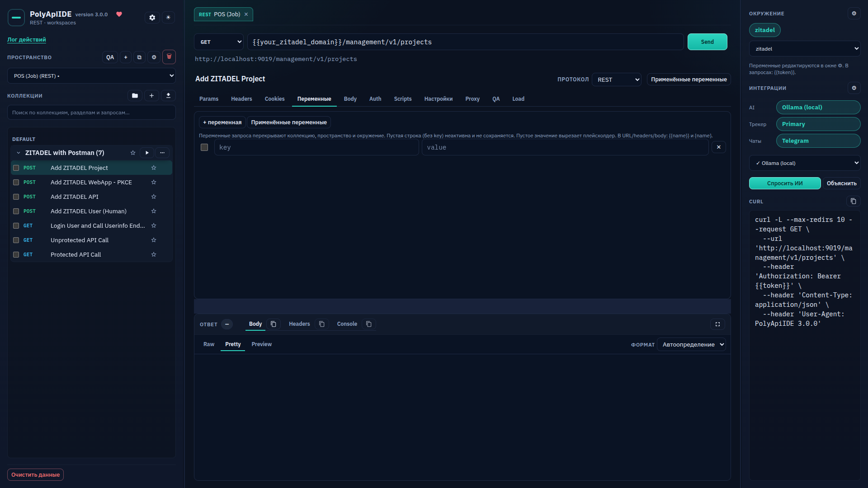Open the protocol REST dropdown
This screenshot has width=868, height=488.
[x=617, y=80]
